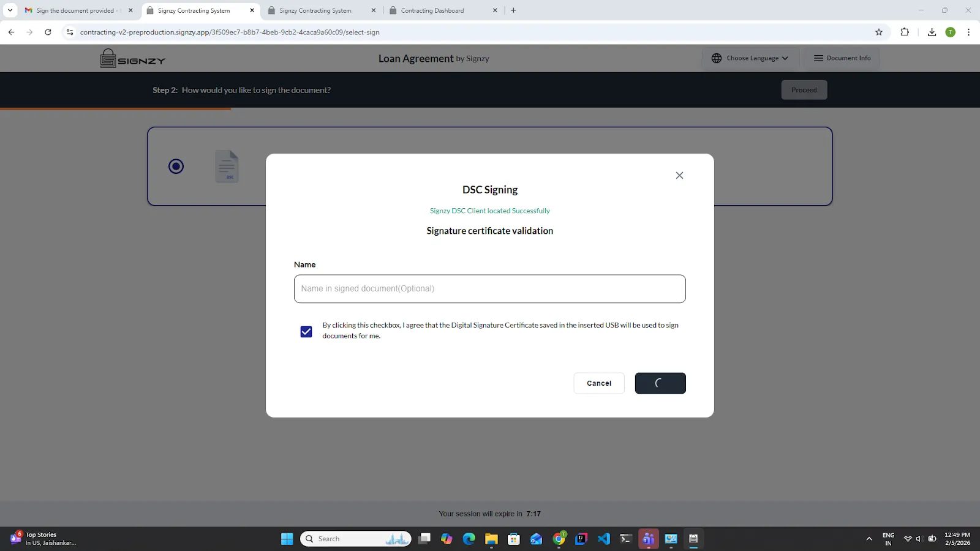Open the taskbar clock and date
This screenshot has width=980, height=551.
[957, 539]
